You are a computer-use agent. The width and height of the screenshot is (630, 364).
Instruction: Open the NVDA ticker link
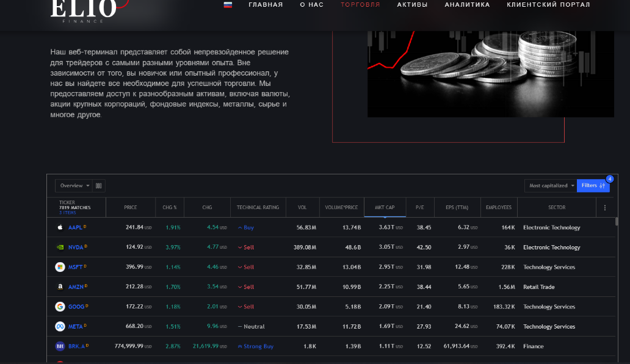(x=76, y=247)
